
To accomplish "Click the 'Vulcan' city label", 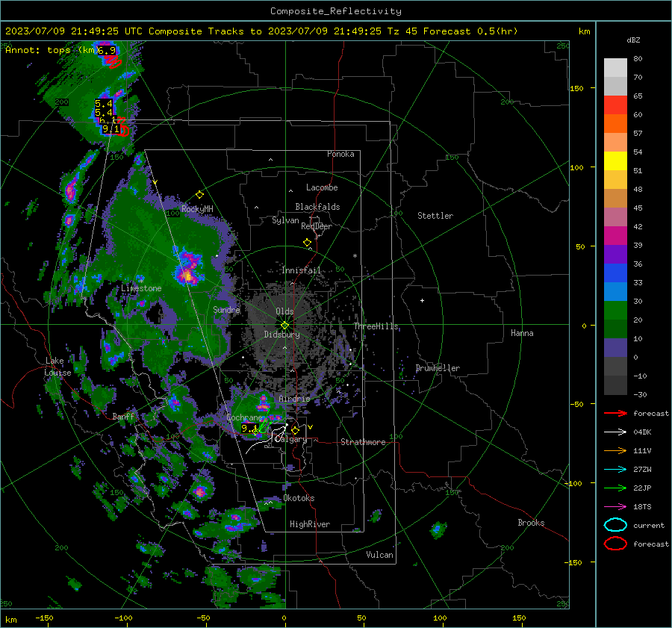I will [x=380, y=555].
